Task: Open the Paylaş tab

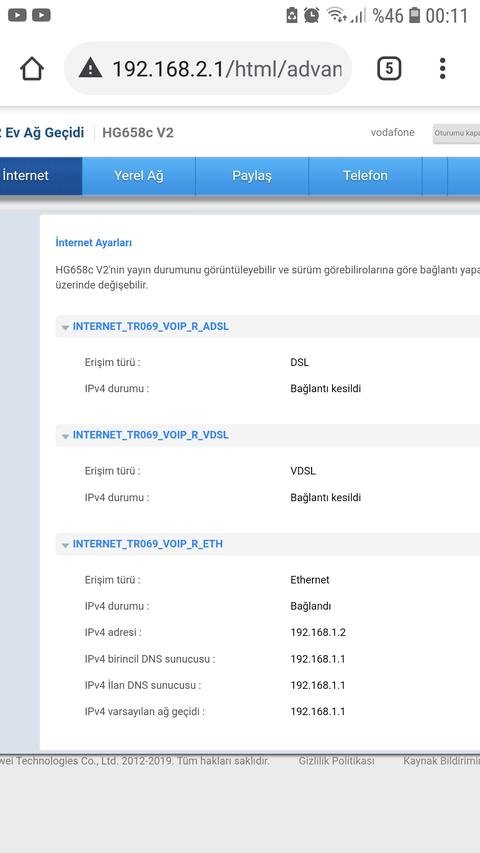Action: (252, 176)
